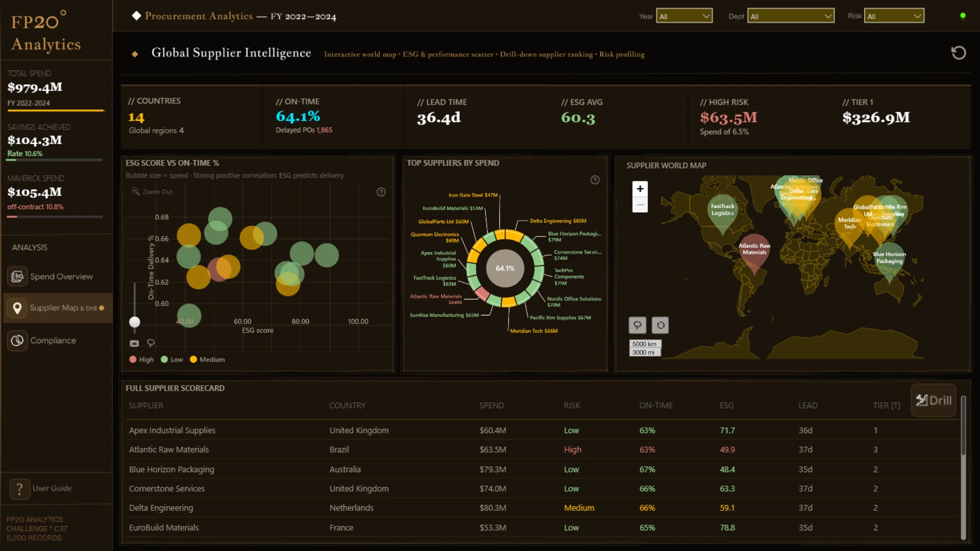Sort scorecard by ESG column header
This screenshot has height=551, width=980.
click(x=727, y=406)
